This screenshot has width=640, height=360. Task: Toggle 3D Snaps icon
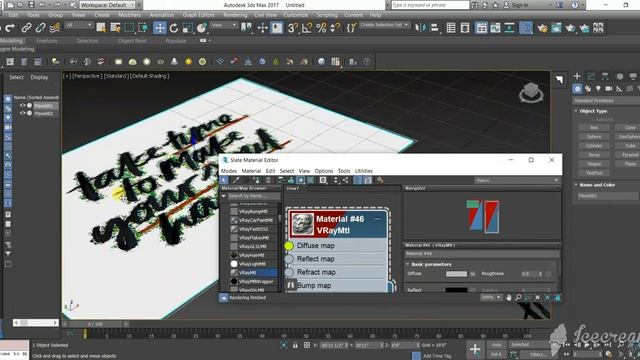click(292, 28)
